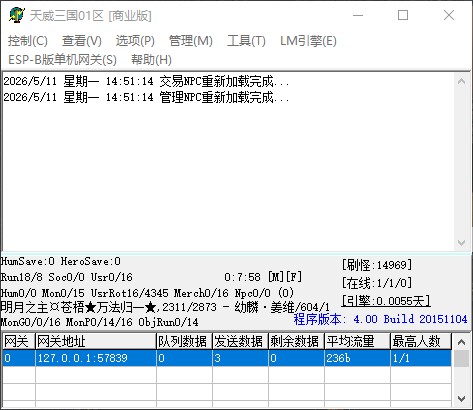Click the 队列数据 column header
Viewport: 473px width, 410px height.
point(184,341)
